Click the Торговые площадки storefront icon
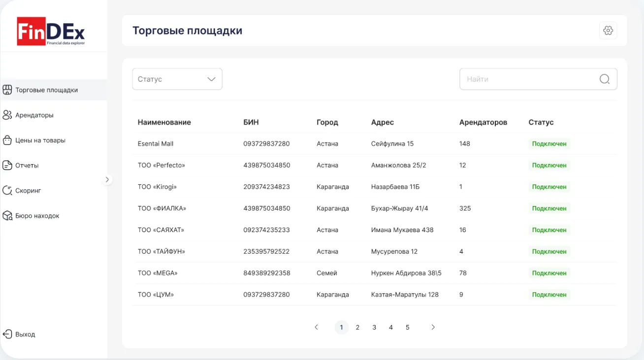Screen dimensions: 644x360 pyautogui.click(x=7, y=90)
